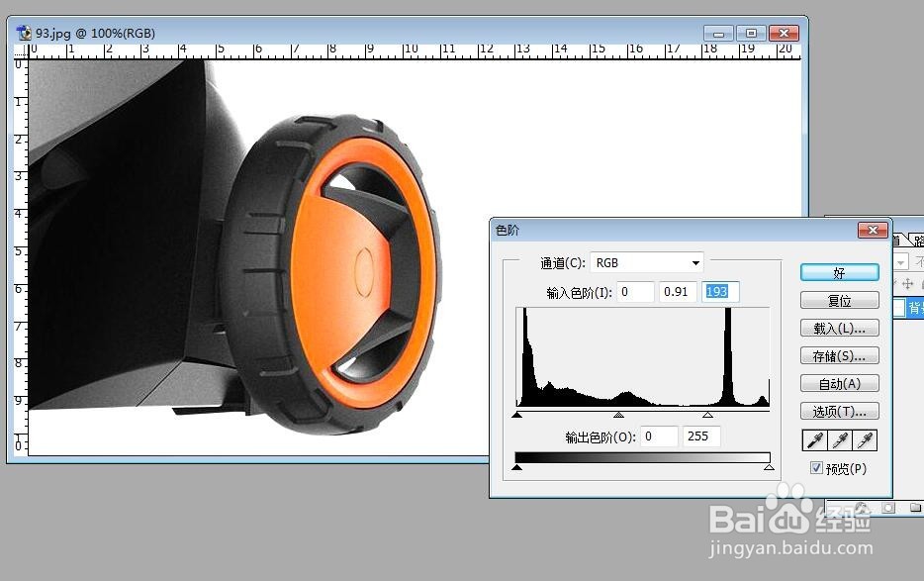Click the layer mask icon in Layers panel
924x581 pixels.
click(888, 508)
